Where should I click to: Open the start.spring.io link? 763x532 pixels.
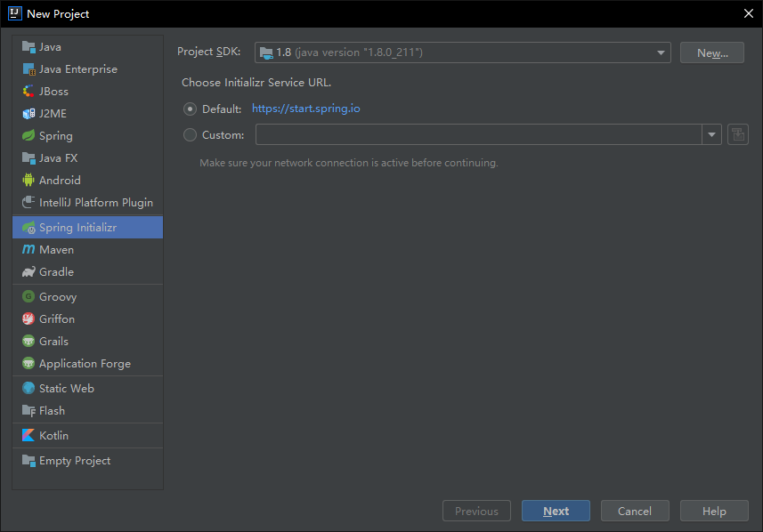coord(305,109)
